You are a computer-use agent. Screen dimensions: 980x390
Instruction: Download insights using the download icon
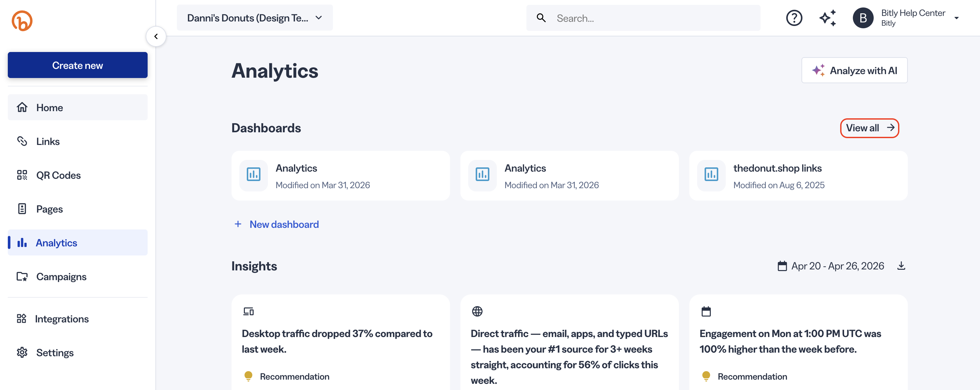pos(901,266)
